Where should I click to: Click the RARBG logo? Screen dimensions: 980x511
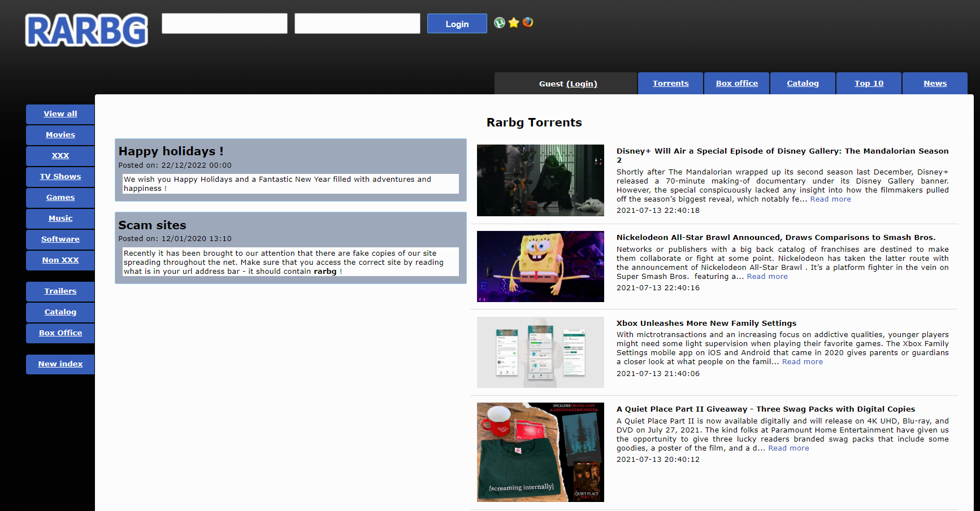(x=86, y=30)
